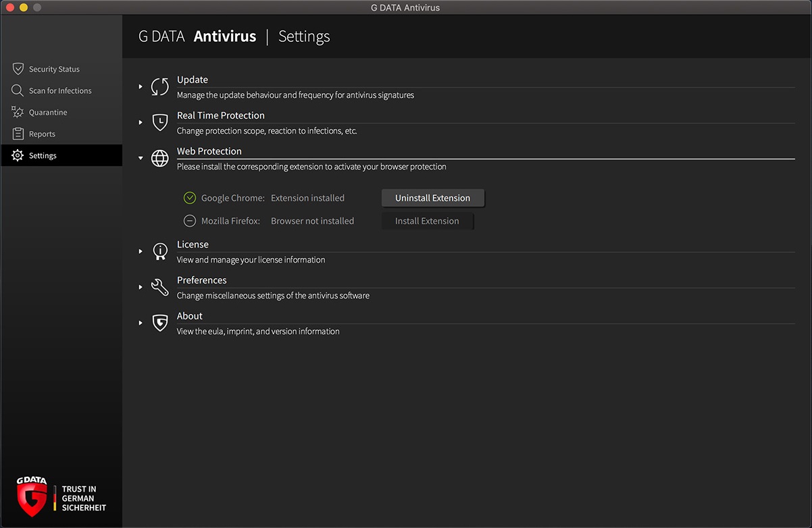Viewport: 812px width, 528px height.
Task: Select Settings in the sidebar
Action: tap(43, 155)
